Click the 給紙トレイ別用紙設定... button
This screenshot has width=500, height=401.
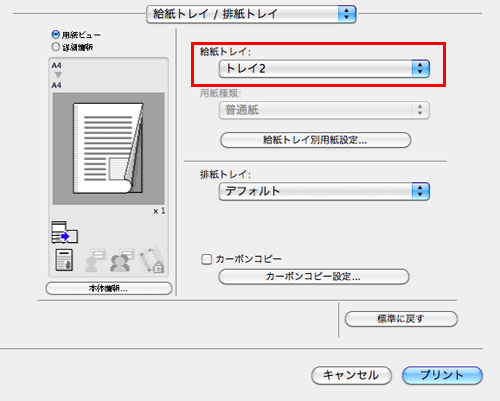click(x=315, y=140)
